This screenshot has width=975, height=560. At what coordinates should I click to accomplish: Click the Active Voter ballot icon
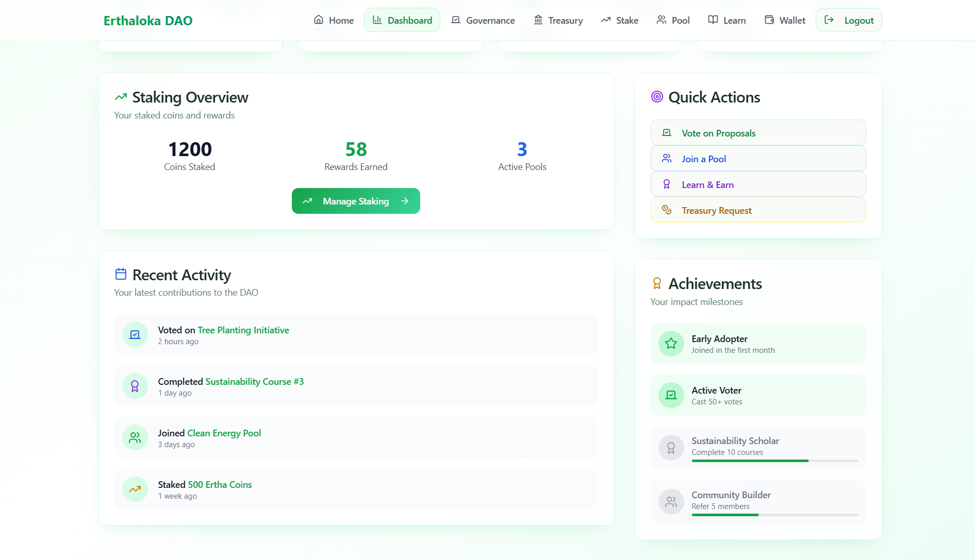click(x=671, y=395)
